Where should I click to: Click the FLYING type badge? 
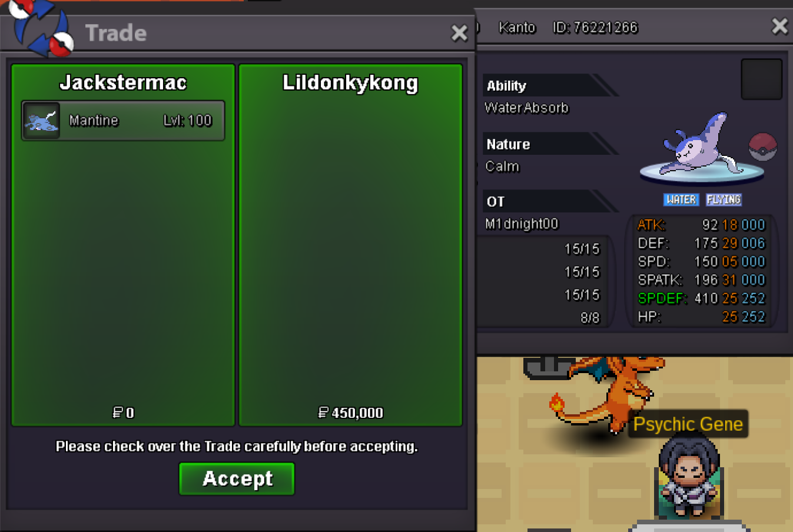(x=724, y=199)
